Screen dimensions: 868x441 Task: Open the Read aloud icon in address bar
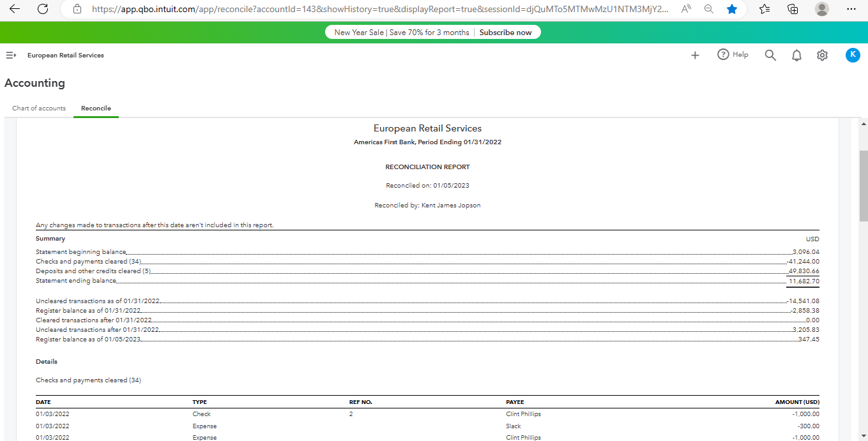[687, 9]
